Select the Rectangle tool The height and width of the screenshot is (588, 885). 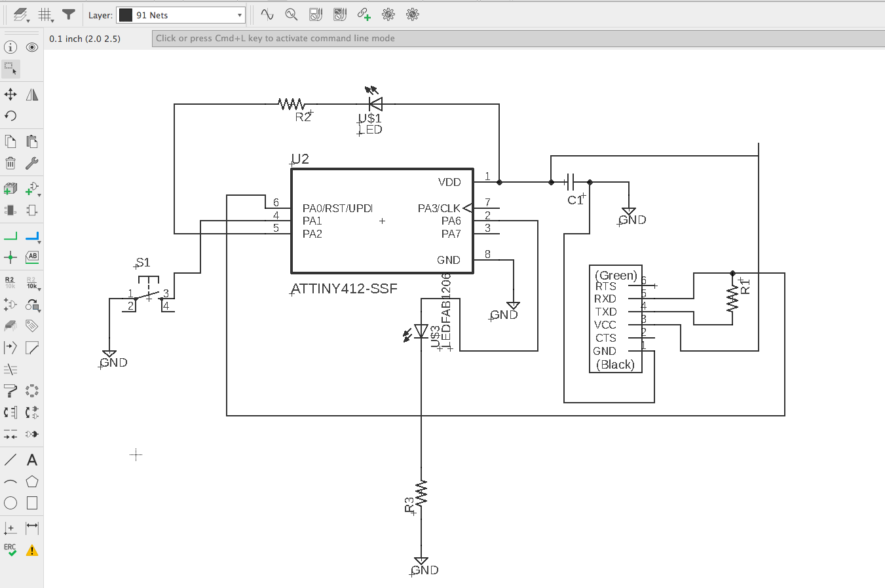click(x=32, y=503)
